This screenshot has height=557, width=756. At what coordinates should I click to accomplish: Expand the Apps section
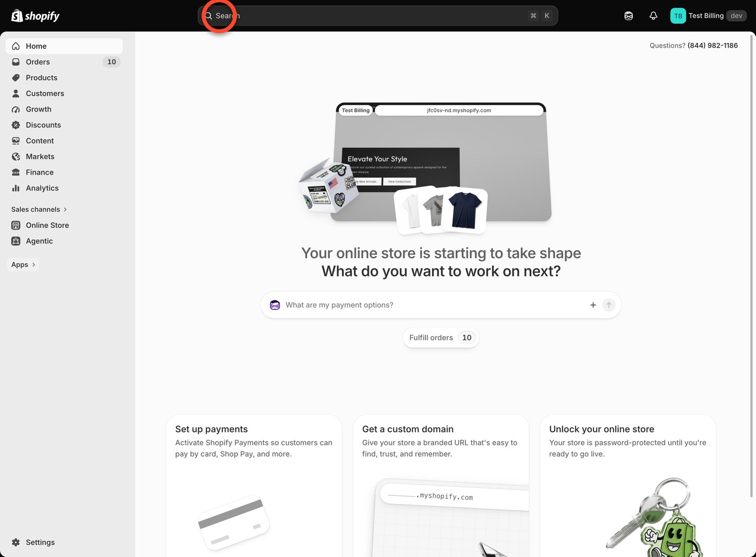coord(23,264)
